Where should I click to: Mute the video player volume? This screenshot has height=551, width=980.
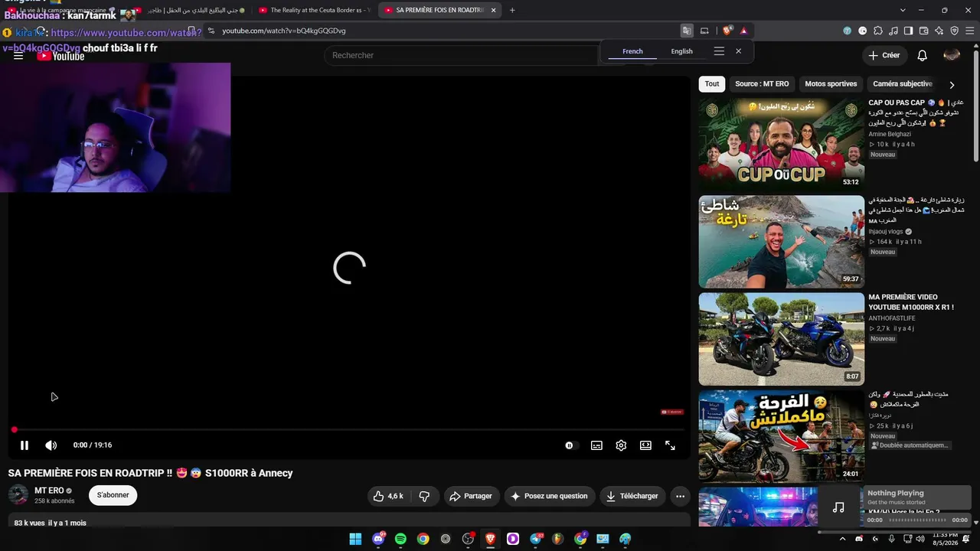[51, 445]
